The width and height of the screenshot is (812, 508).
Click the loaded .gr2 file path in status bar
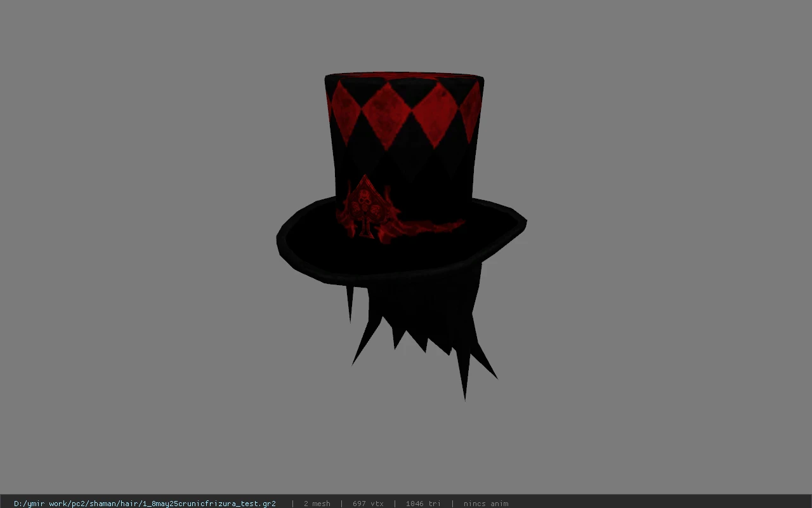[145, 504]
